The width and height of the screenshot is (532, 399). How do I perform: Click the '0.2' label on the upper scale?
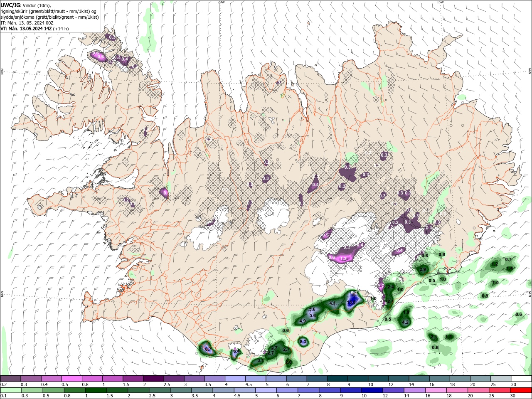3,384
